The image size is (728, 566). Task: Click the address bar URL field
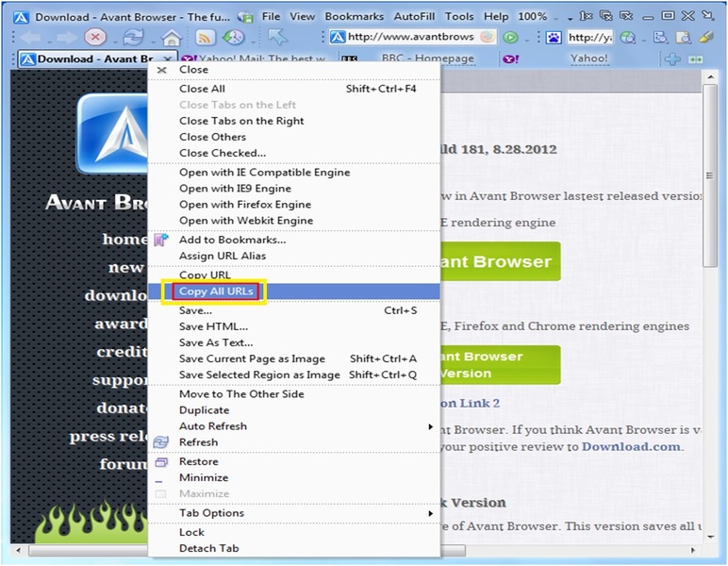coord(411,37)
